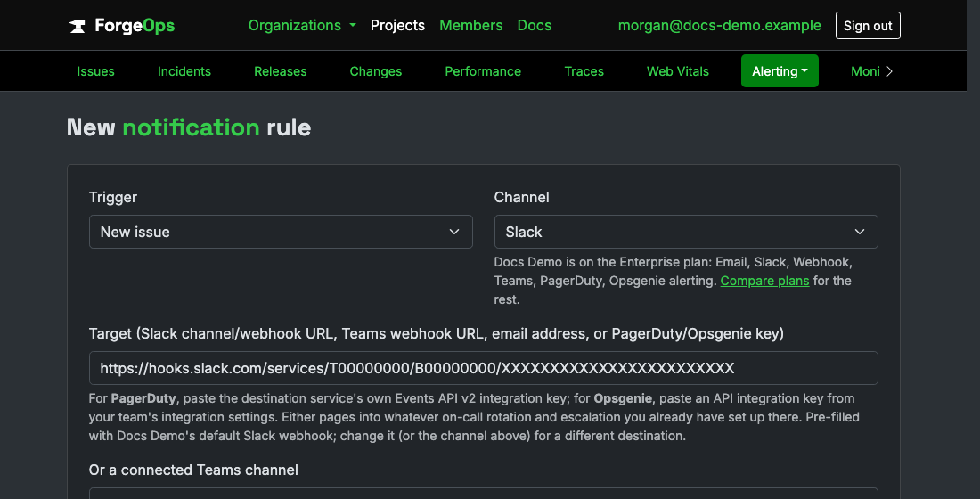Click the ForgeOps anvil logo icon
The image size is (980, 499).
point(77,26)
